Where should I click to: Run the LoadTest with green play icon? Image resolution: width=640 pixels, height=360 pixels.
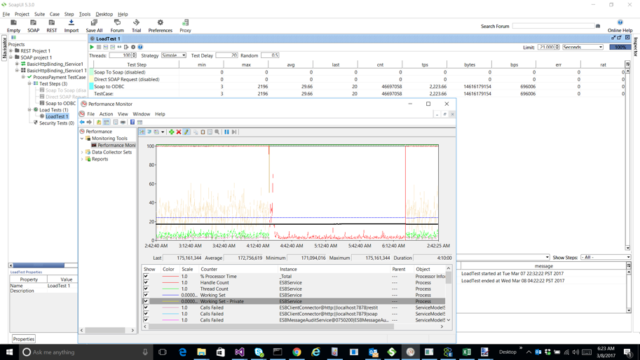(92, 47)
